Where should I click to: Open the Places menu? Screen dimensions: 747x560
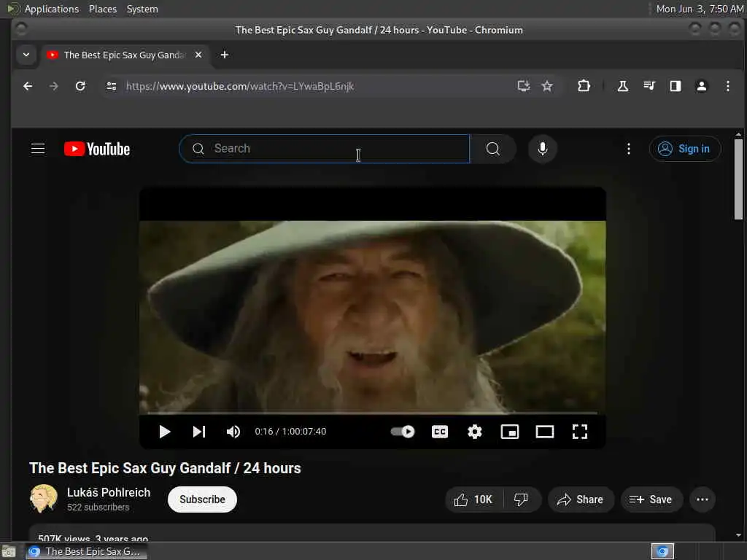pos(103,9)
